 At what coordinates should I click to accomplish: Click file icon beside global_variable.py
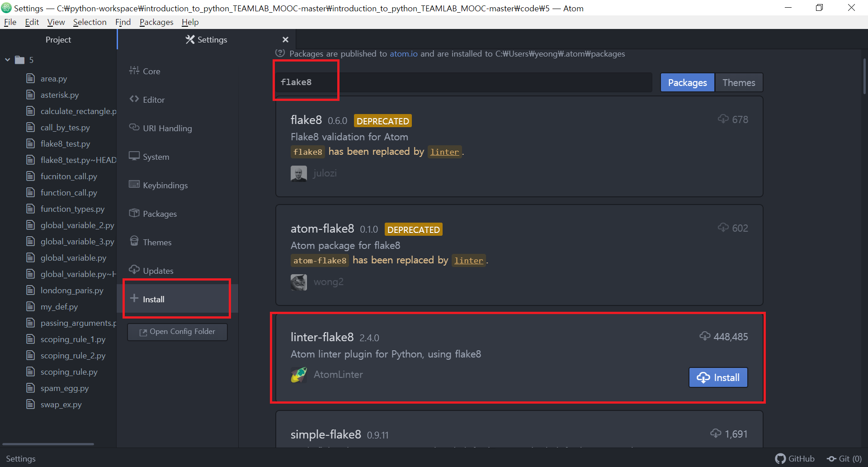[30, 257]
